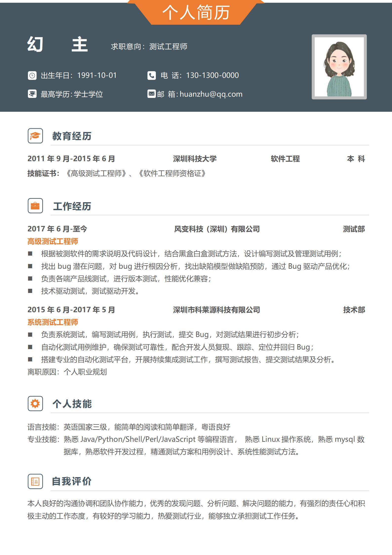The height and width of the screenshot is (555, 392).
Task: Click the birth date 1991-10-01
Action: [x=97, y=75]
